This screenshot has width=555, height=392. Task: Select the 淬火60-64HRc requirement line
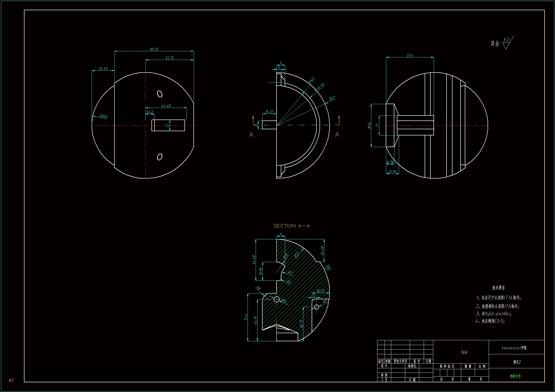coord(493,314)
